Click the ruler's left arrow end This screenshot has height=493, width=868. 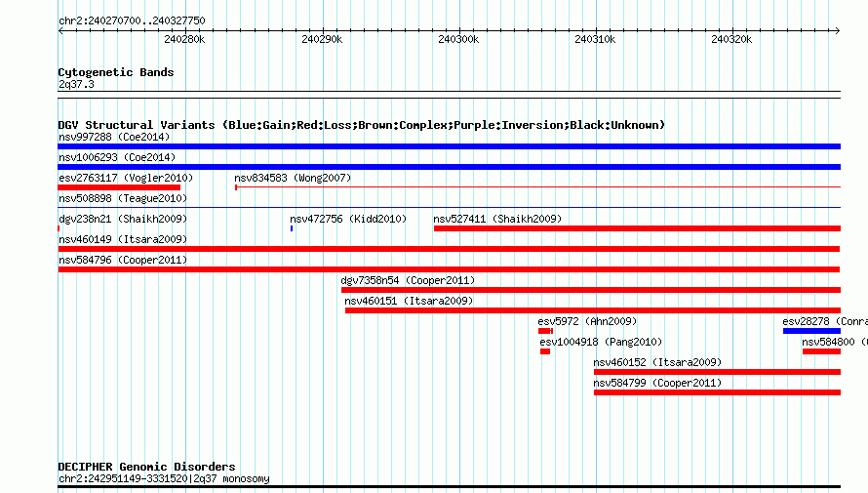click(x=60, y=31)
